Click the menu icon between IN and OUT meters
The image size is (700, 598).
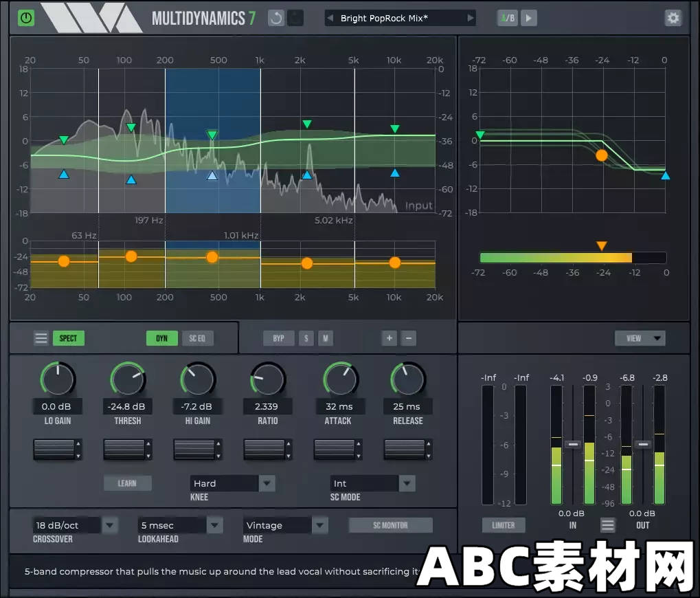607,524
